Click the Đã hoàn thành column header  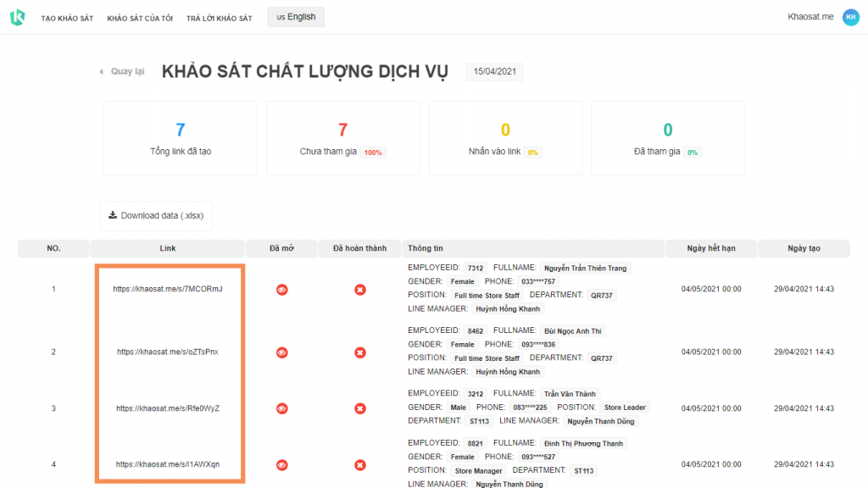[359, 248]
